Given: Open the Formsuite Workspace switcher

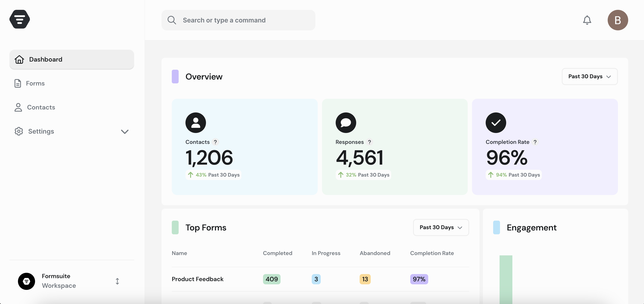Looking at the screenshot, I should click(72, 281).
